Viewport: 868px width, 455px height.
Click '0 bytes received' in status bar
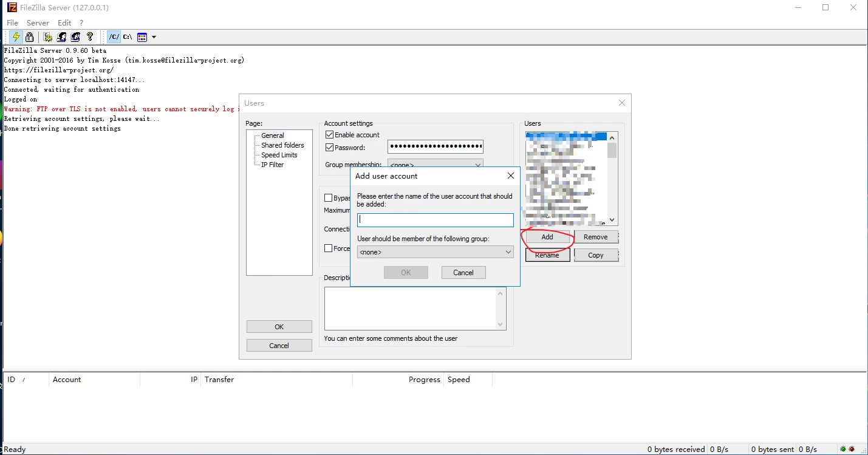click(x=676, y=450)
